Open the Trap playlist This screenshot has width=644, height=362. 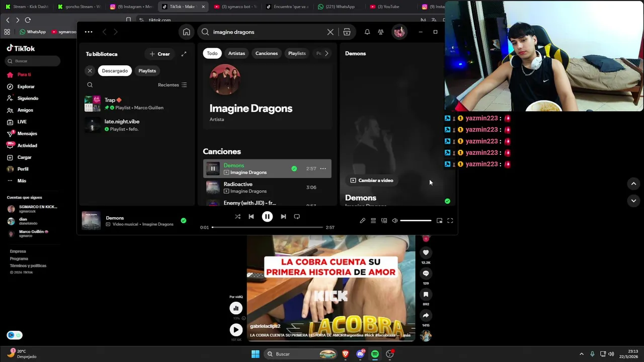[x=136, y=104]
